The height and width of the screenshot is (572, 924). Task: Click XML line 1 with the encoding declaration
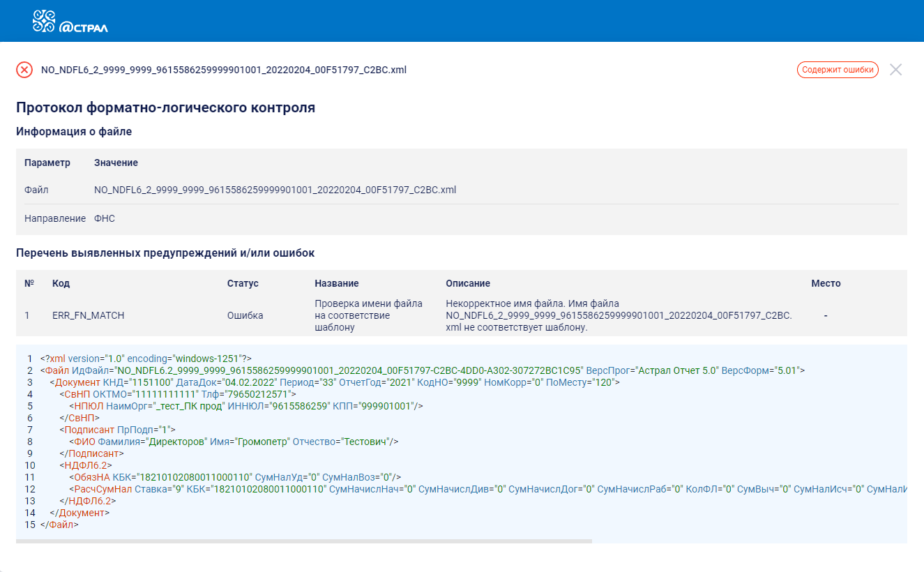[x=146, y=358]
